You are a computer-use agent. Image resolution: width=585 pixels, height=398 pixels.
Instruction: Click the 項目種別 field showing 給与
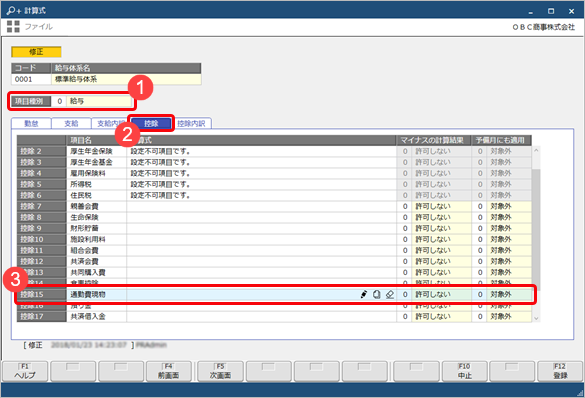click(x=99, y=101)
